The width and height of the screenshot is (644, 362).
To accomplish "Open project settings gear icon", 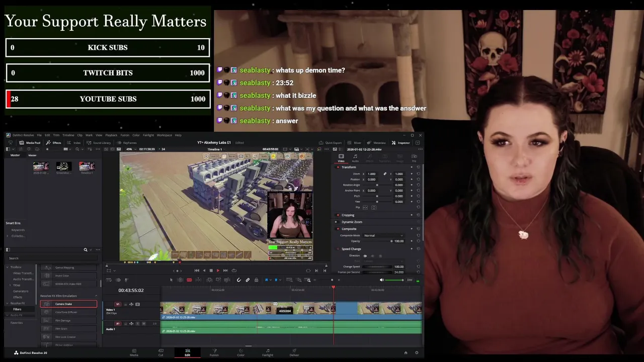I will (x=417, y=353).
